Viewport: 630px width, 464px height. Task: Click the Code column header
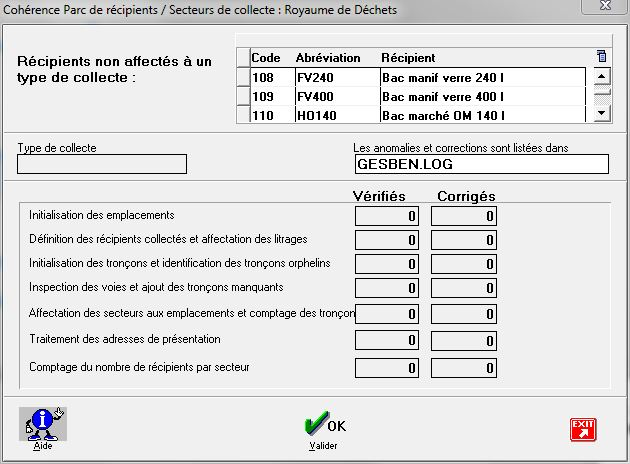pyautogui.click(x=265, y=57)
